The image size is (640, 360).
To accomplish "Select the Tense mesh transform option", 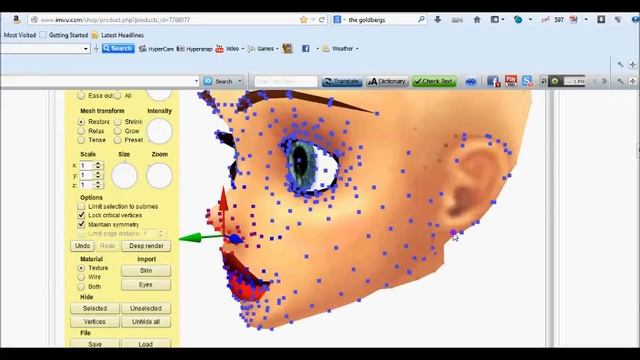I will tap(81, 140).
